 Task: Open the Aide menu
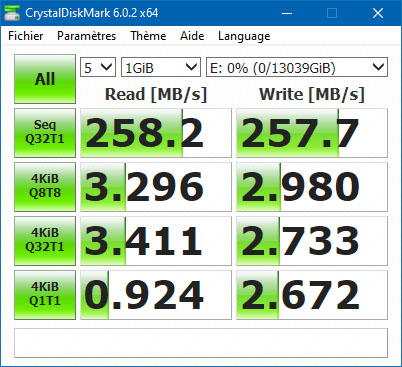[192, 36]
